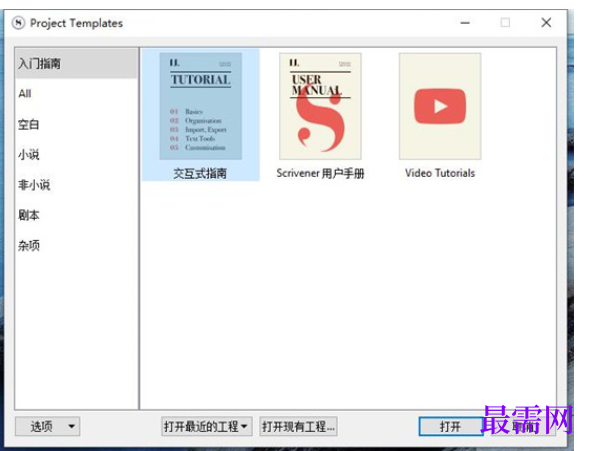Select the Video Tutorials play icon
This screenshot has height=451, width=592.
coord(440,106)
